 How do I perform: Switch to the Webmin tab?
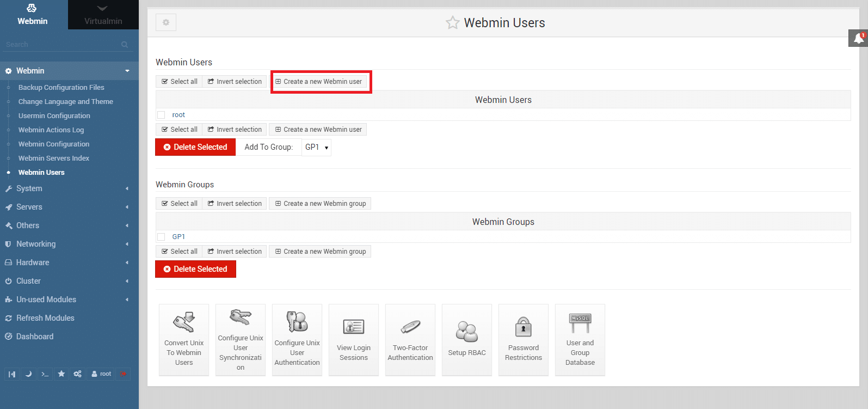[33, 15]
